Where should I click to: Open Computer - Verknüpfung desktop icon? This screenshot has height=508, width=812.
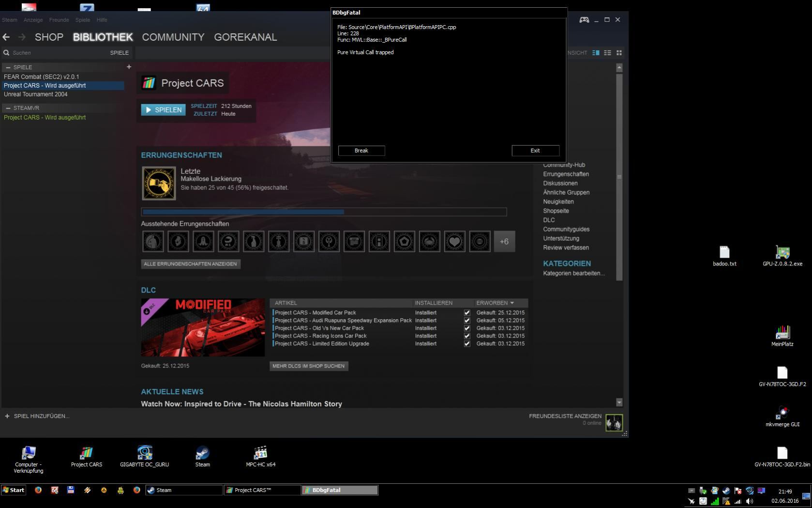[x=29, y=459]
